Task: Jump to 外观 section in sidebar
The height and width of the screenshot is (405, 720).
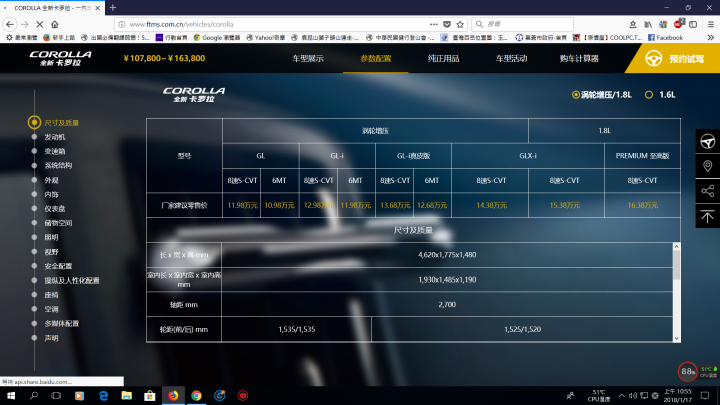Action: pos(51,180)
